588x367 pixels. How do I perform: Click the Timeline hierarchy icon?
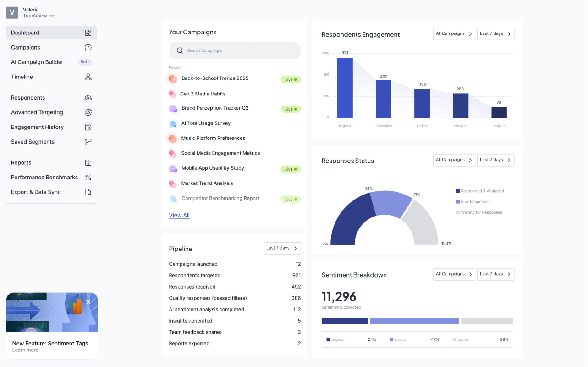(x=88, y=77)
